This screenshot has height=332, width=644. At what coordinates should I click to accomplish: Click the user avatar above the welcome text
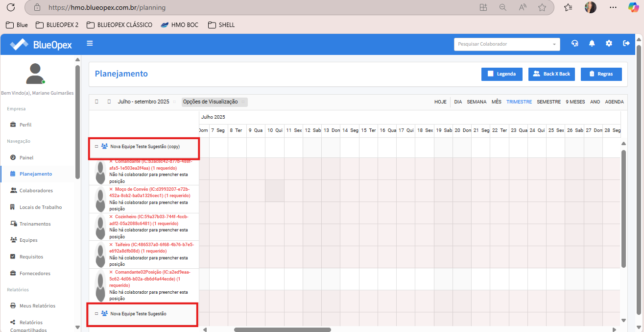(34, 74)
